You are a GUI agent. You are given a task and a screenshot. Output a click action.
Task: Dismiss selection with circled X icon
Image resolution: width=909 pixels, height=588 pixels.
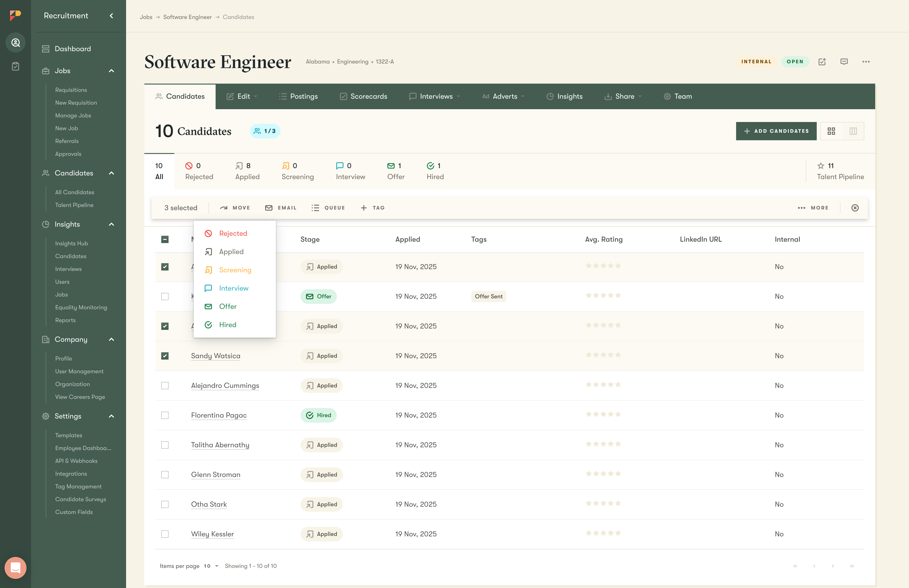point(855,208)
